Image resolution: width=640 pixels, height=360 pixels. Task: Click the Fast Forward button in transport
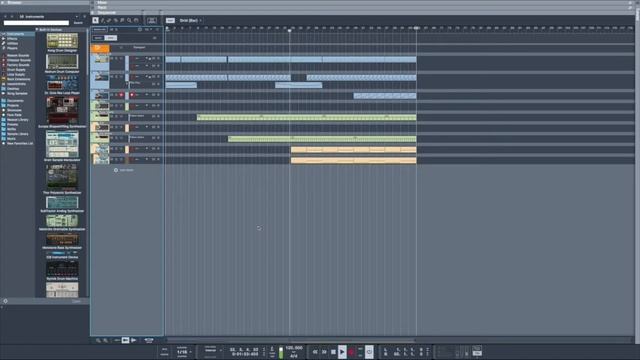[324, 352]
